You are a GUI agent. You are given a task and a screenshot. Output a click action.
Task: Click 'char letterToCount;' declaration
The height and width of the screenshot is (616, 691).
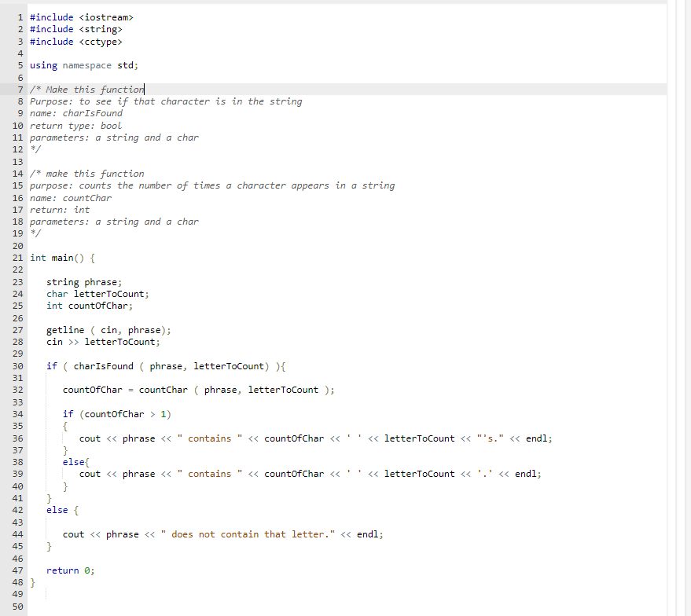click(x=97, y=294)
